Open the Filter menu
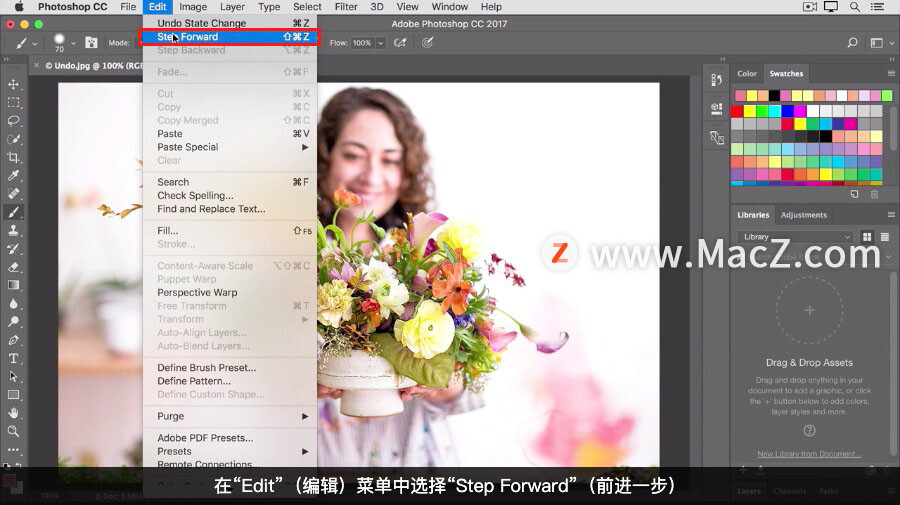 346,7
